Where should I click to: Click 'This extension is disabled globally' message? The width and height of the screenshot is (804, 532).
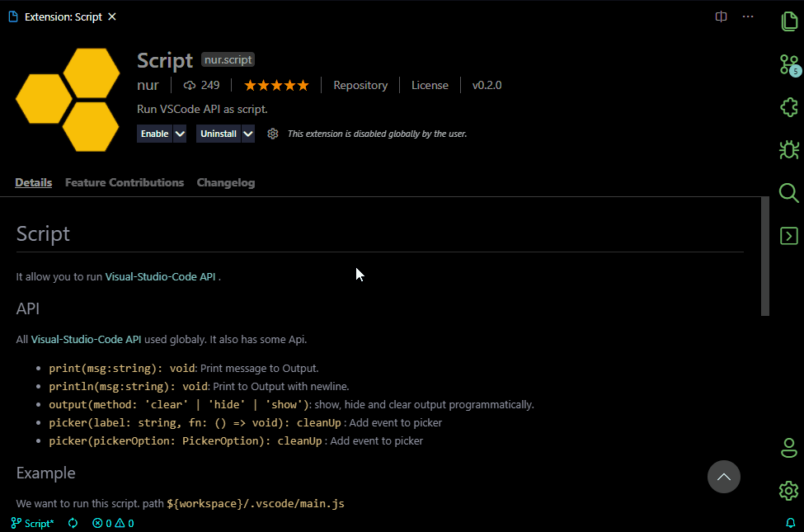(x=377, y=134)
